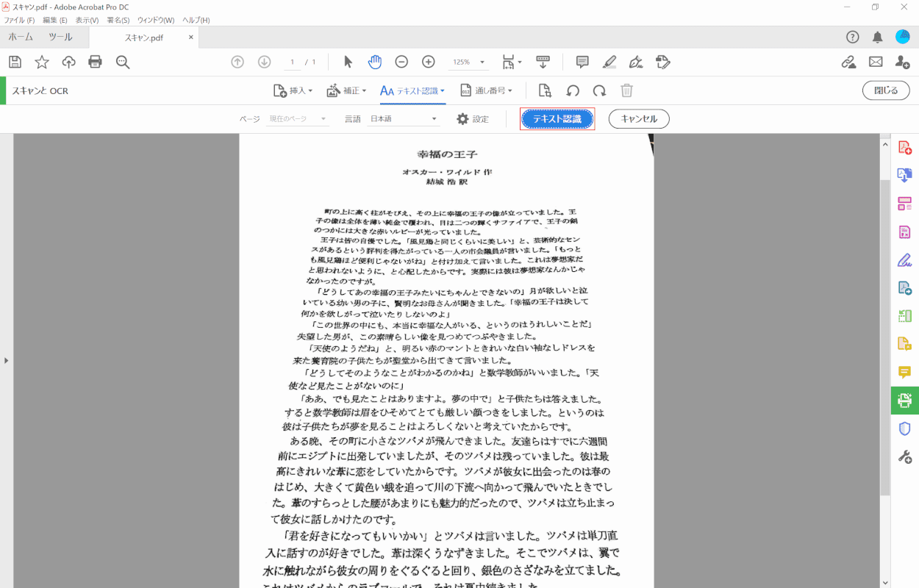
Task: Open the ファイル menu
Action: (20, 20)
